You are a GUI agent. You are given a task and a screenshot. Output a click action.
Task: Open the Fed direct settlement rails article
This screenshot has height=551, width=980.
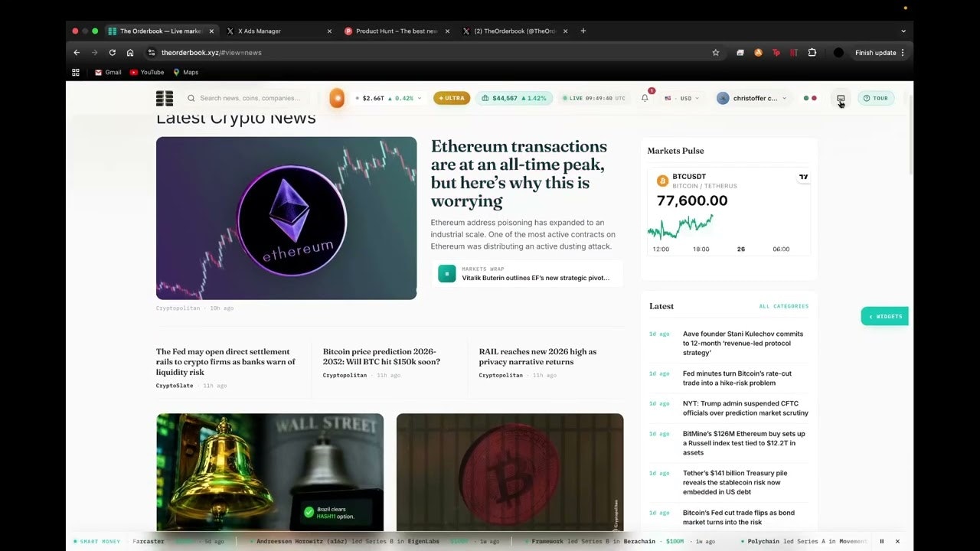(x=226, y=362)
